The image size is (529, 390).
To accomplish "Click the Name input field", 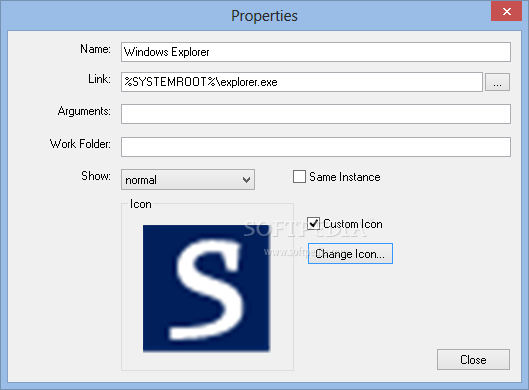I will click(316, 52).
